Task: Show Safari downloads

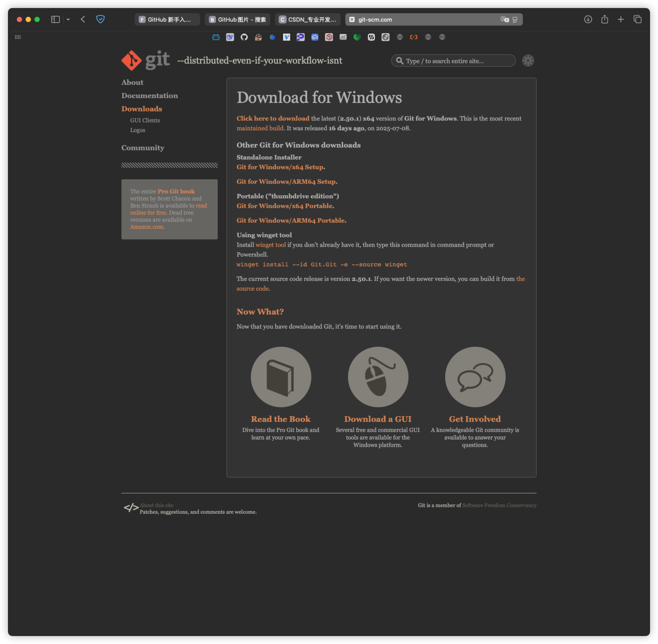Action: tap(588, 19)
